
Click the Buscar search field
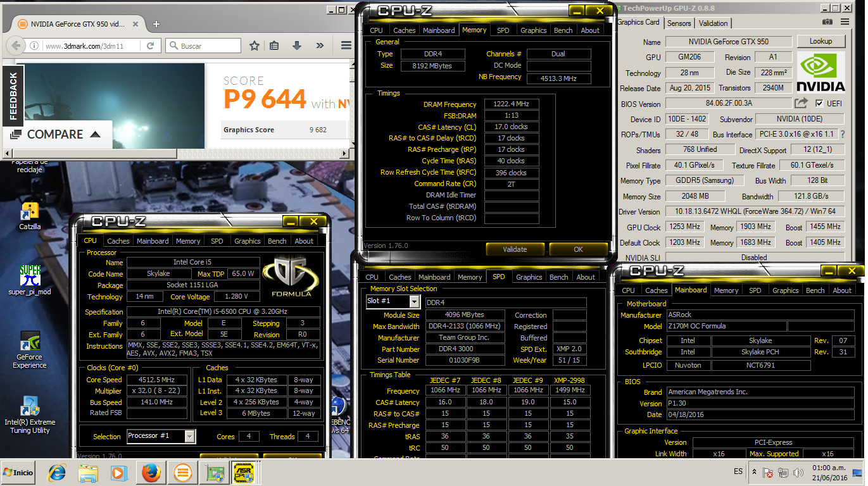(x=203, y=46)
